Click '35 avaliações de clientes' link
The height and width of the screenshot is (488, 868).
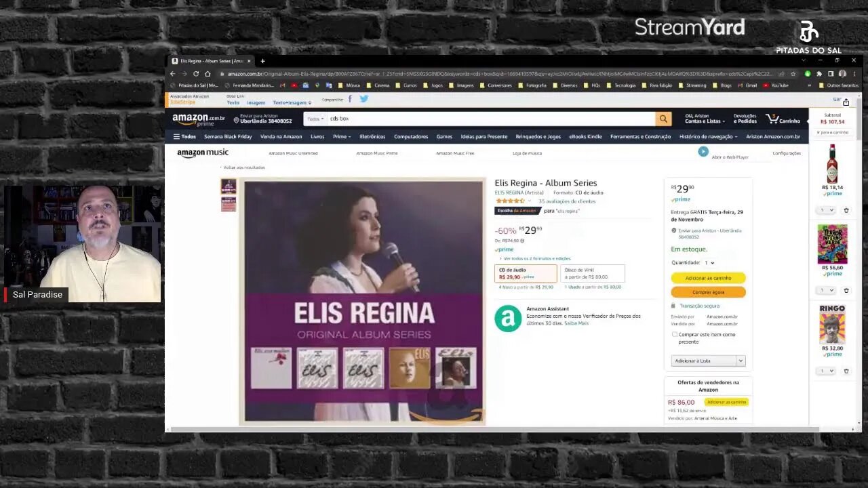click(567, 201)
